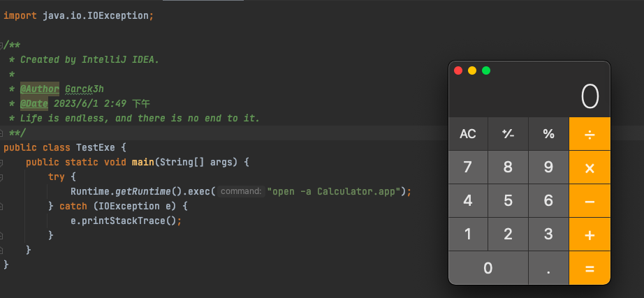Zoom Calculator with the green button

point(486,70)
